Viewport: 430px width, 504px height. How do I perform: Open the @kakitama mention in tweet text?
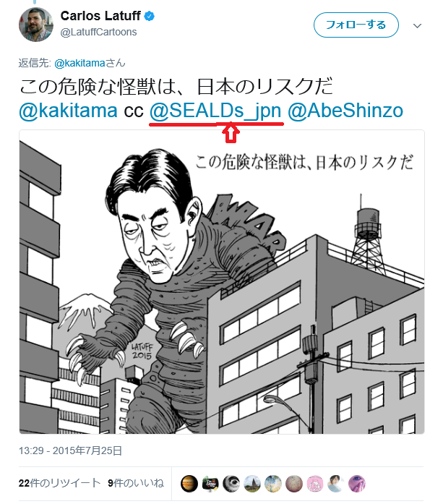point(68,111)
